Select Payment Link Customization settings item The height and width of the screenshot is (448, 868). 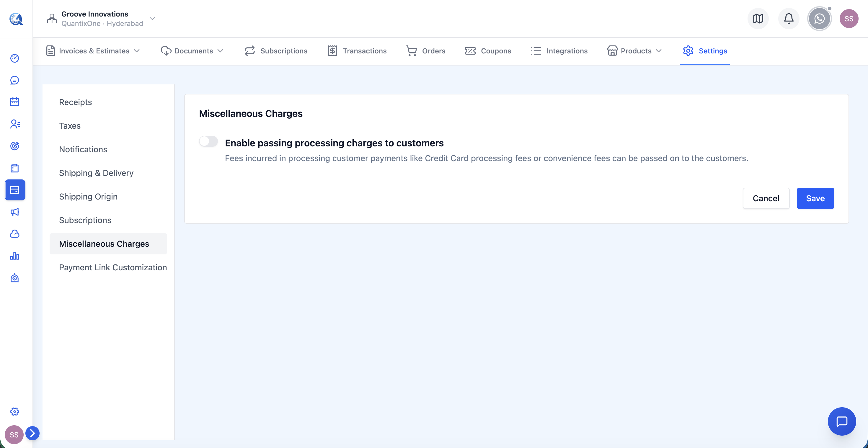coord(112,267)
